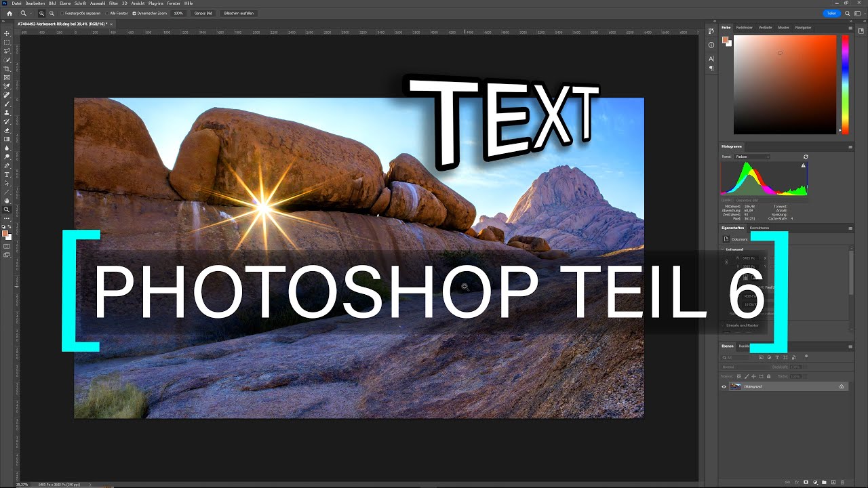868x488 pixels.
Task: Hide the Hintergrund layer eye icon
Action: (x=724, y=386)
